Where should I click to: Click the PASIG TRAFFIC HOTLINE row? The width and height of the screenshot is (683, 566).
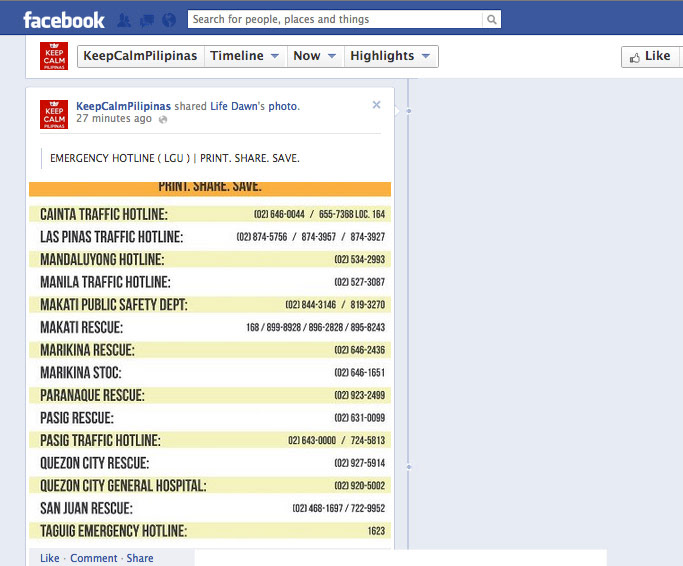click(210, 440)
